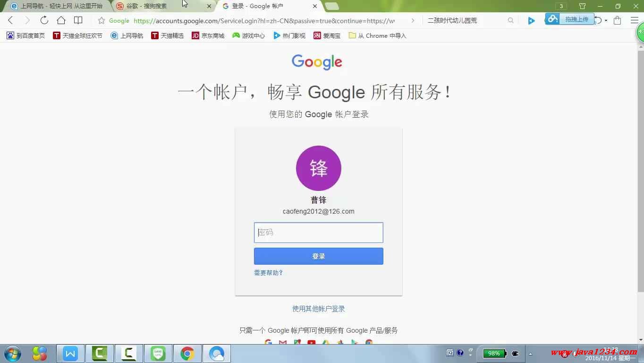Screen dimensions: 644x363
Task: Reload the current page
Action: (44, 20)
